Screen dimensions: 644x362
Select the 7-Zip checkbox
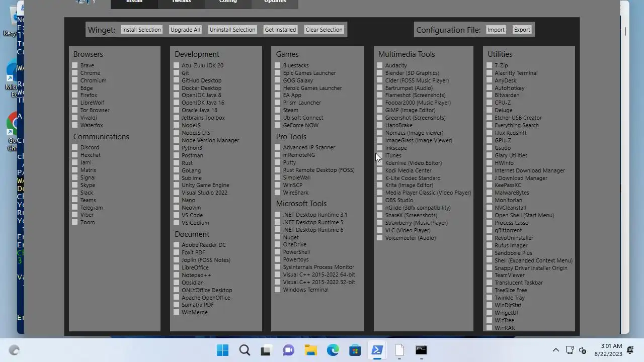pos(490,65)
